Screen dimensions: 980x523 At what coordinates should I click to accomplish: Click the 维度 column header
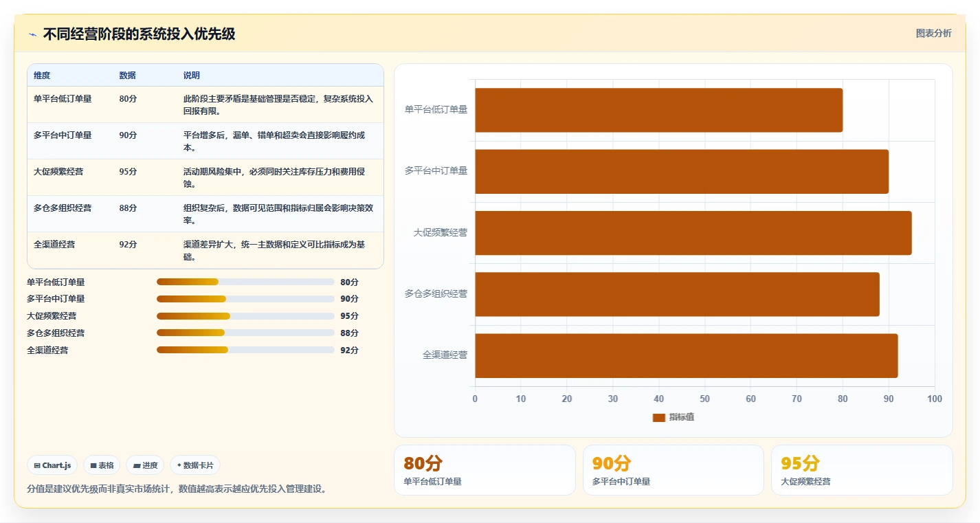[x=42, y=76]
